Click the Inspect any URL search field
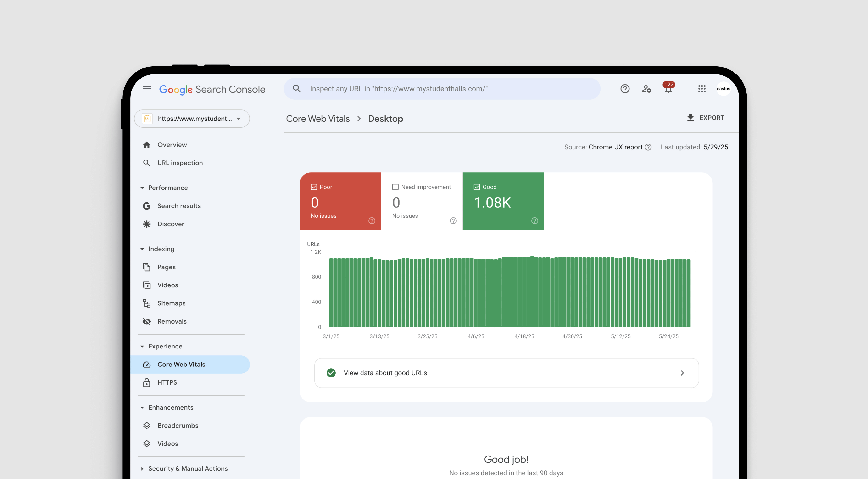Image resolution: width=868 pixels, height=479 pixels. pyautogui.click(x=442, y=89)
